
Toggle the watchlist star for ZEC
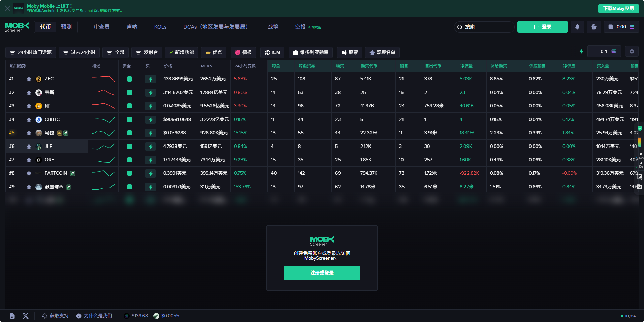pyautogui.click(x=29, y=79)
